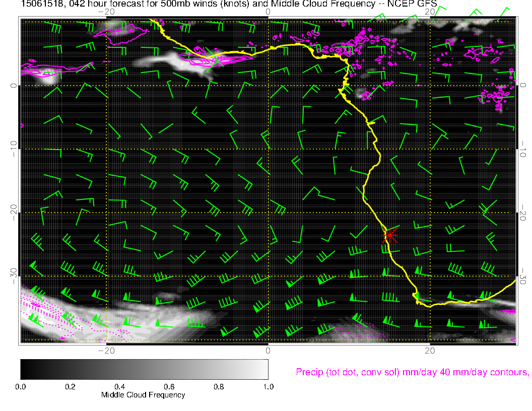532x411 pixels.
Task: Click the left axis latitude label -30
Action: click(14, 276)
